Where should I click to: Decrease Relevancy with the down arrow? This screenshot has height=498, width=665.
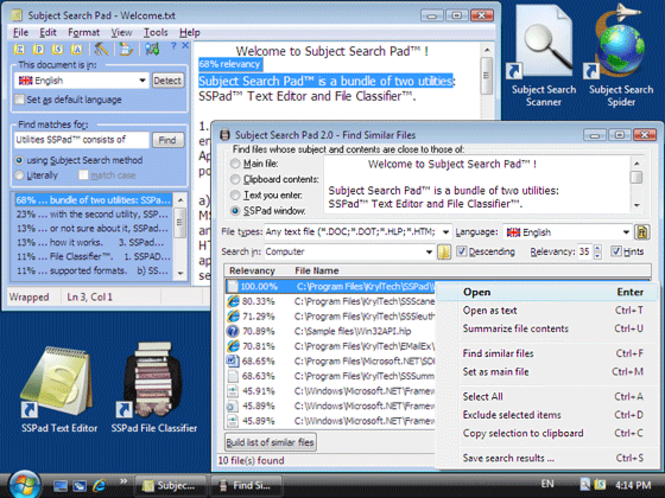tap(598, 255)
